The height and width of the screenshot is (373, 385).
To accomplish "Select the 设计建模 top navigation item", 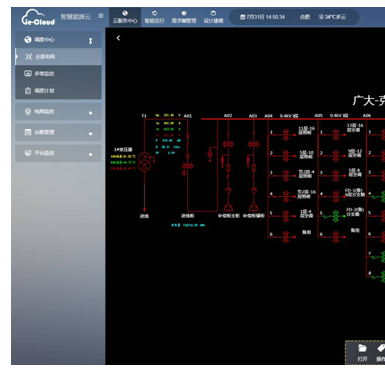I will [213, 17].
